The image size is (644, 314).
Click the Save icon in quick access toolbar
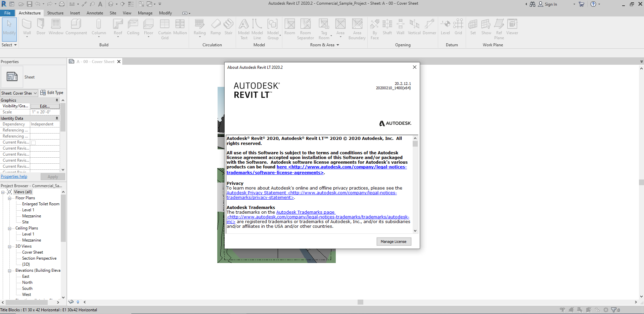tap(30, 4)
